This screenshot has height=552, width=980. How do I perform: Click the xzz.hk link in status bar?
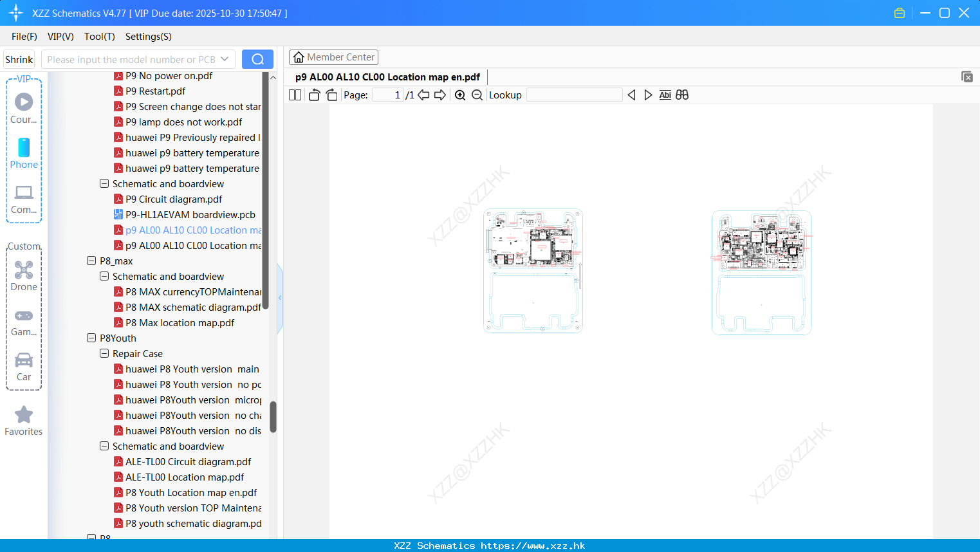coord(533,546)
